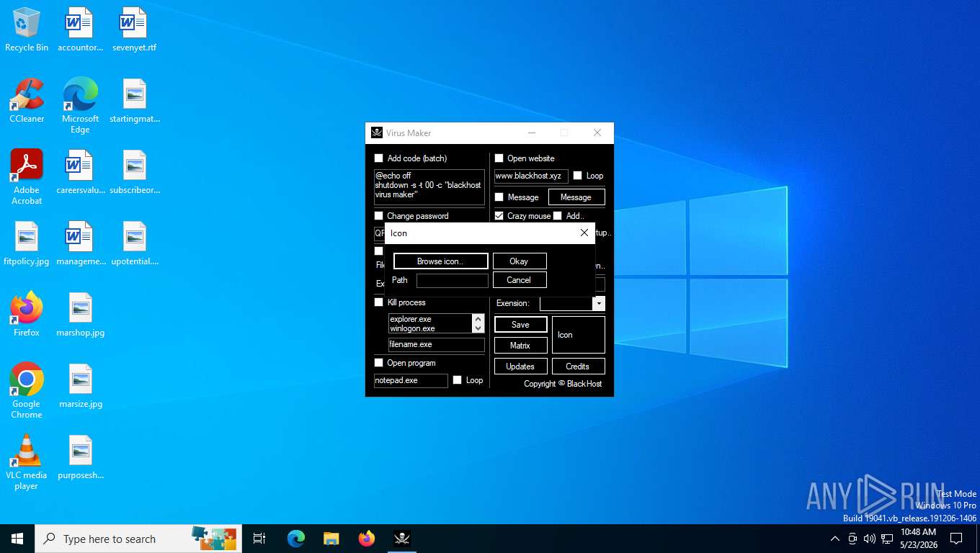This screenshot has height=553, width=980.
Task: Select the careersvalu Word document icon
Action: coord(80,173)
